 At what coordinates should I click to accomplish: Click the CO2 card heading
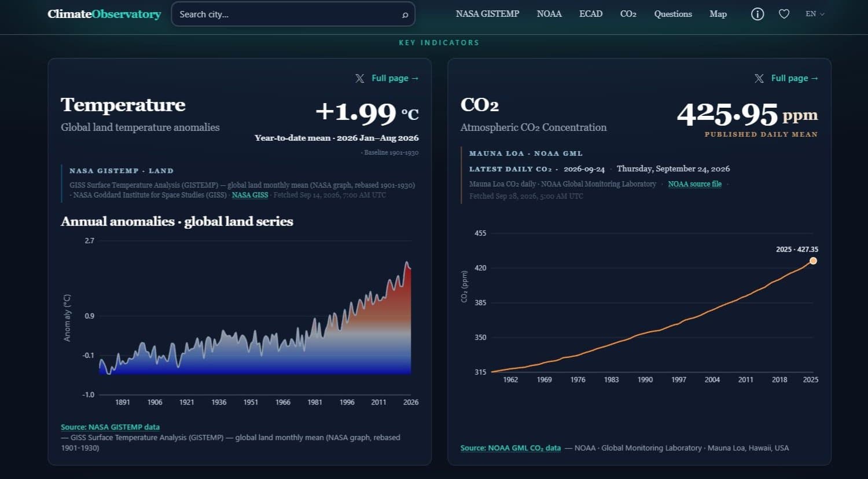480,105
